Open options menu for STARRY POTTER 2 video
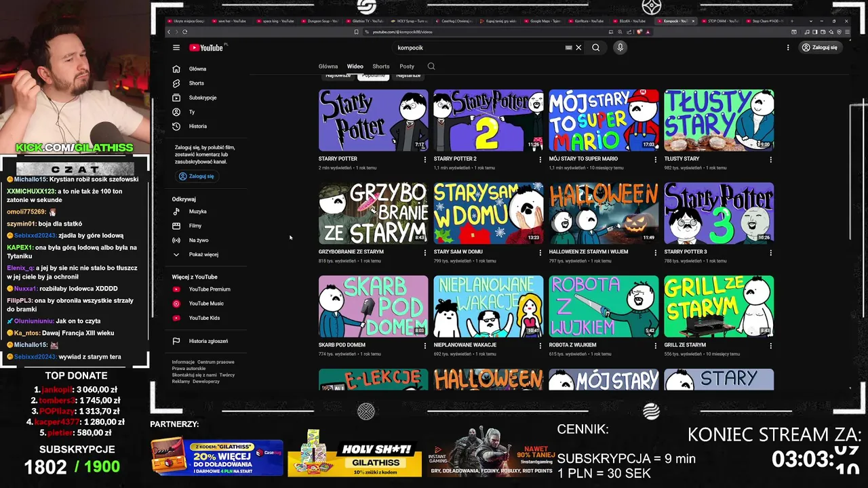 click(x=540, y=159)
